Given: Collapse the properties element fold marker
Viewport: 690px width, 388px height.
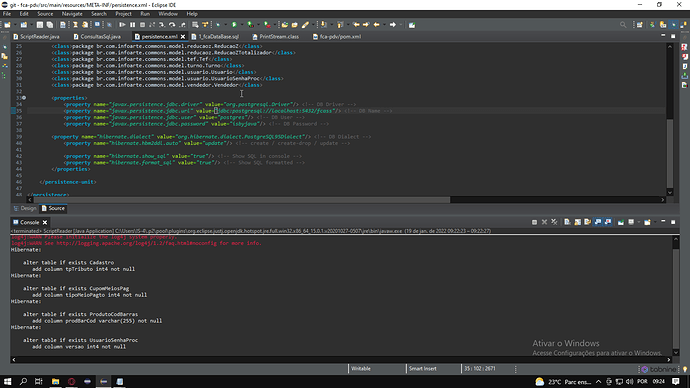Looking at the screenshot, I should 24,98.
